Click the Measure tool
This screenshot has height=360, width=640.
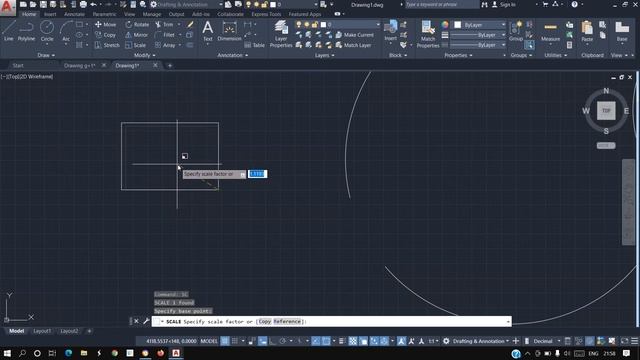(551, 31)
